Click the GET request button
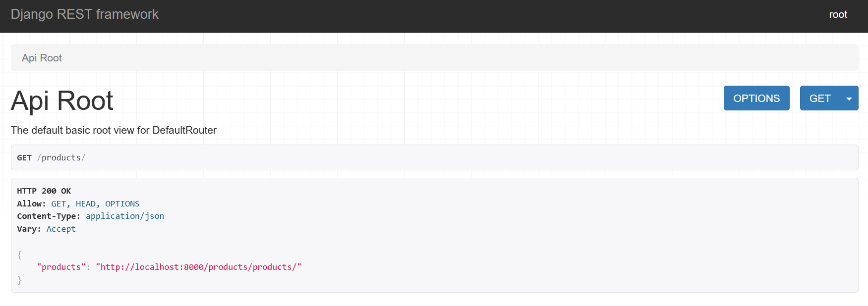This screenshot has width=868, height=306. (x=820, y=98)
